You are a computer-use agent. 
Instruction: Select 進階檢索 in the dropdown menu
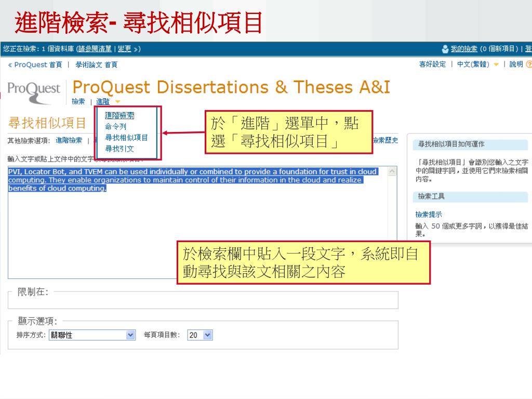coord(119,116)
